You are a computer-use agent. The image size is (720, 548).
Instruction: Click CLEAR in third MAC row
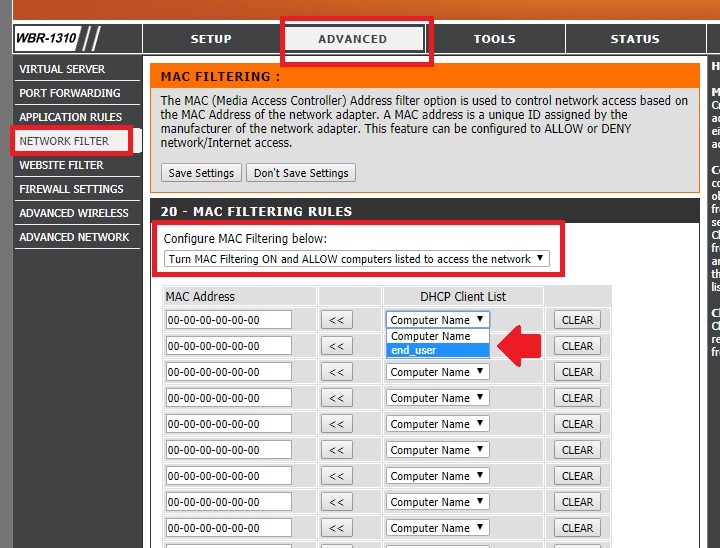[577, 372]
